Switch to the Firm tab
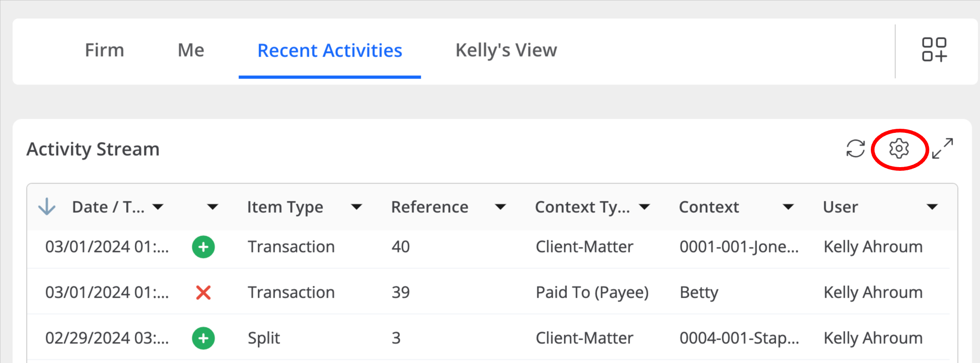 click(x=105, y=50)
